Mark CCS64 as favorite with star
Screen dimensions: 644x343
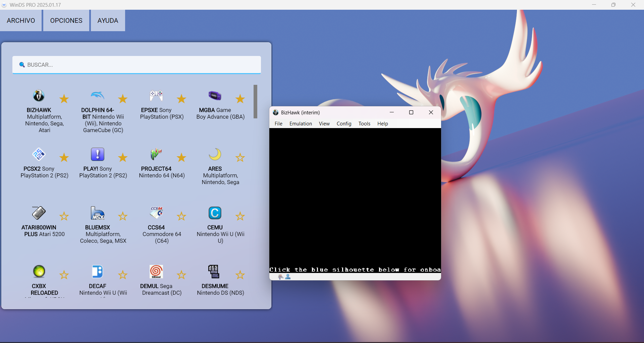181,216
